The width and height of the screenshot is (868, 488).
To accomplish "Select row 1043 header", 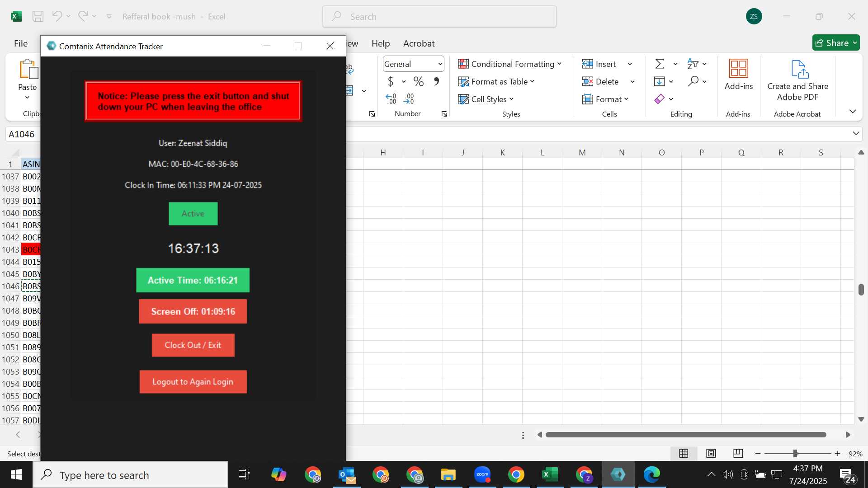I will [x=10, y=249].
